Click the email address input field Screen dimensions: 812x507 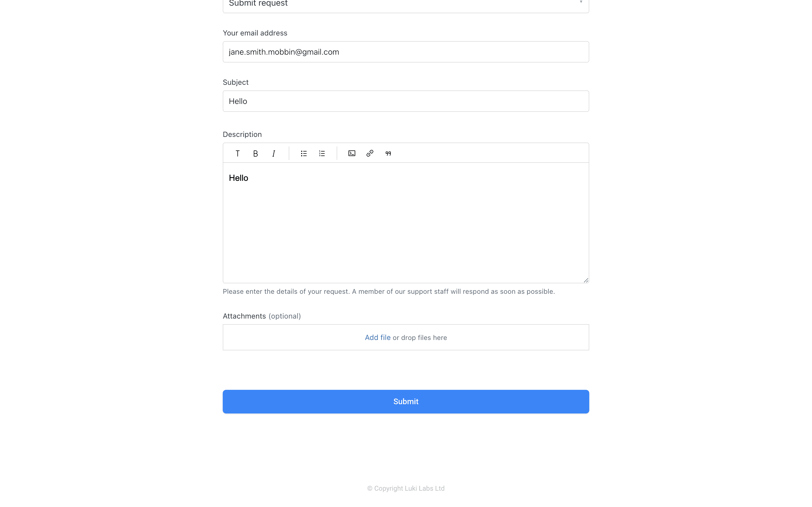[x=406, y=52]
